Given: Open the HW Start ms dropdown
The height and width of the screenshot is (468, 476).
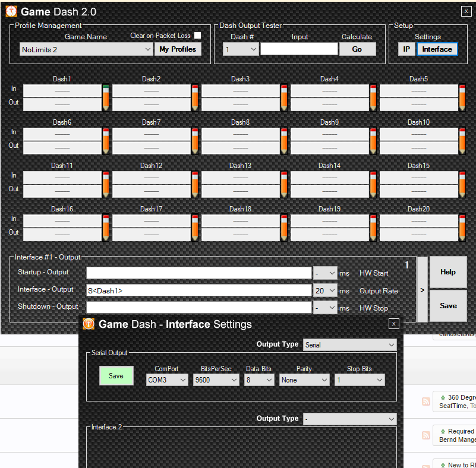Looking at the screenshot, I should pos(325,273).
